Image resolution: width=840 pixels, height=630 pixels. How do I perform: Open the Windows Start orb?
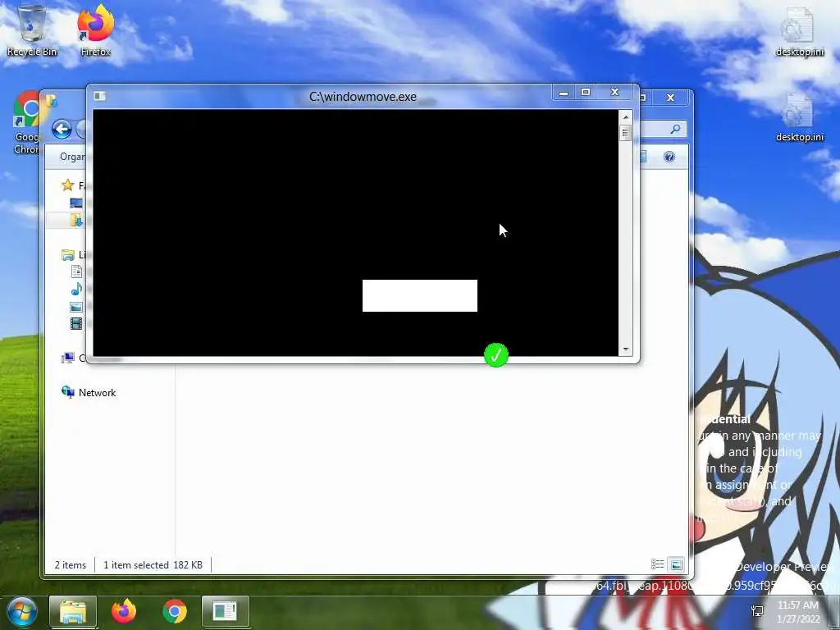[x=22, y=611]
